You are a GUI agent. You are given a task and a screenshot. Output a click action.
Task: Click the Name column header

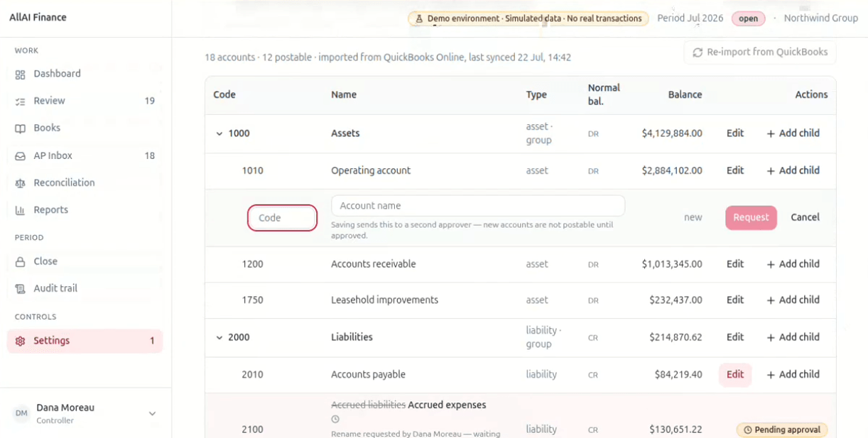coord(344,94)
